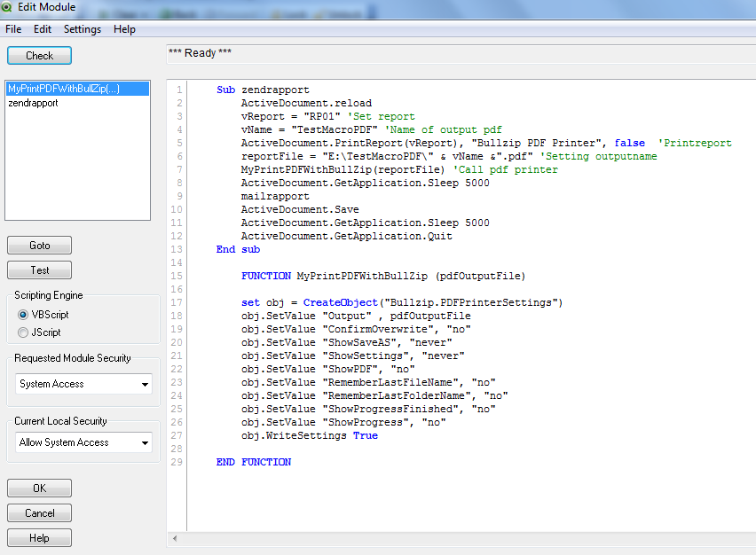
Task: Select the VBScript scripting engine
Action: click(23, 315)
